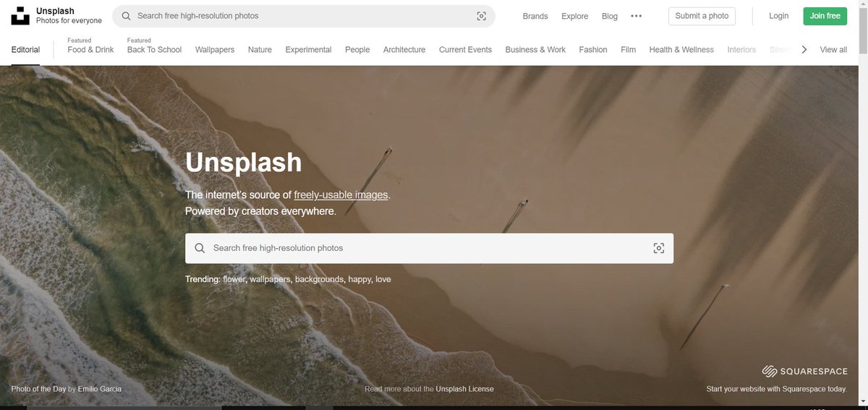Image resolution: width=868 pixels, height=410 pixels.
Task: Open the Unsplash License link
Action: [x=465, y=389]
